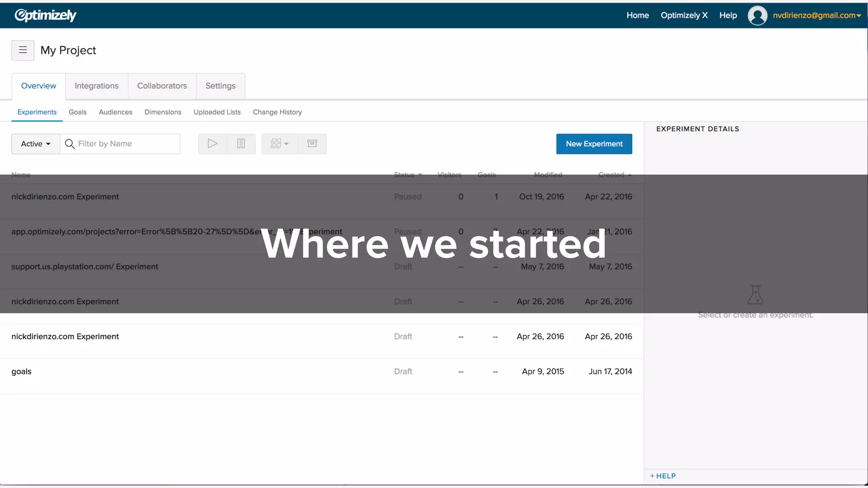Image resolution: width=868 pixels, height=488 pixels.
Task: Expand the + HELP panel at bottom right
Action: [663, 476]
